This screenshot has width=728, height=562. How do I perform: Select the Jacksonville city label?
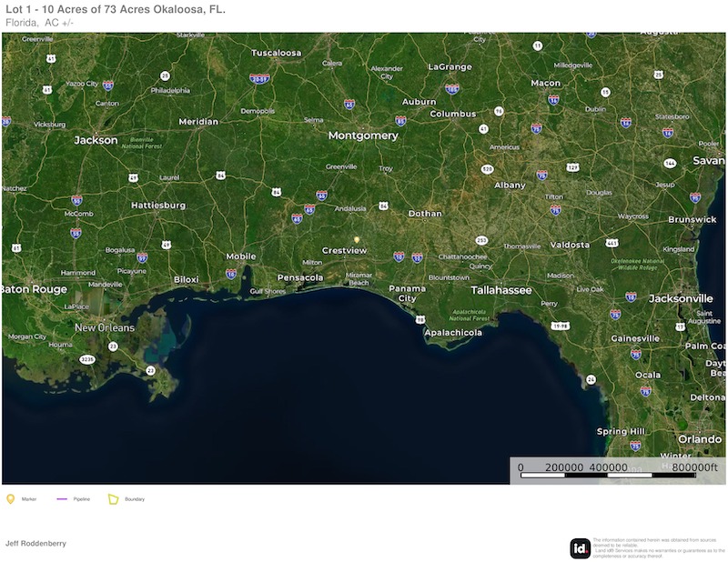coord(681,298)
